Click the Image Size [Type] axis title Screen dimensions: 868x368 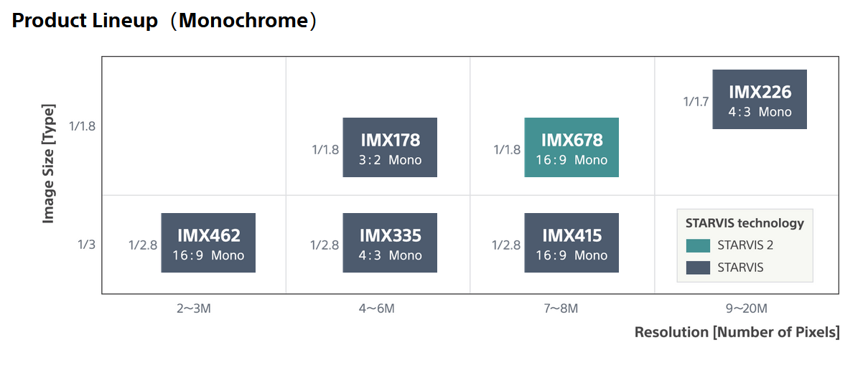click(49, 164)
